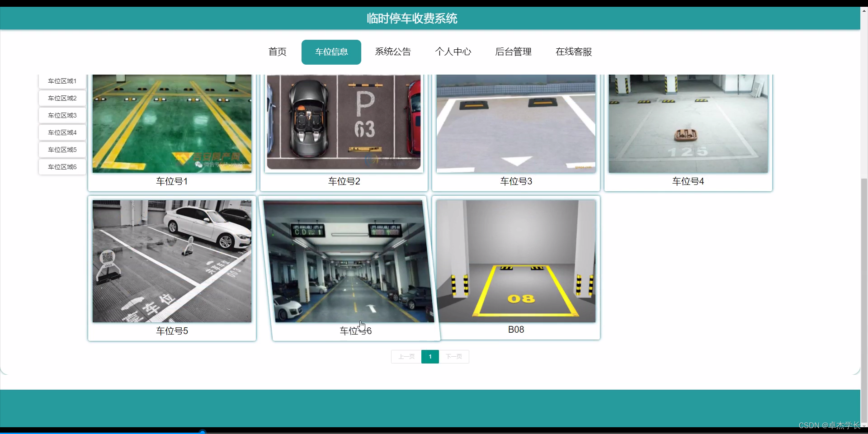Open the 车位号1 green floor thumbnail

172,123
